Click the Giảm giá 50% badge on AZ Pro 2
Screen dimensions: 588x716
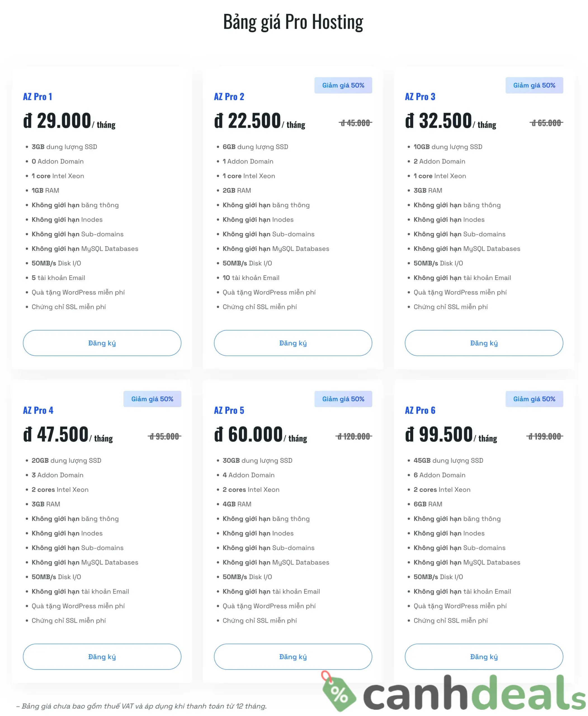(343, 85)
